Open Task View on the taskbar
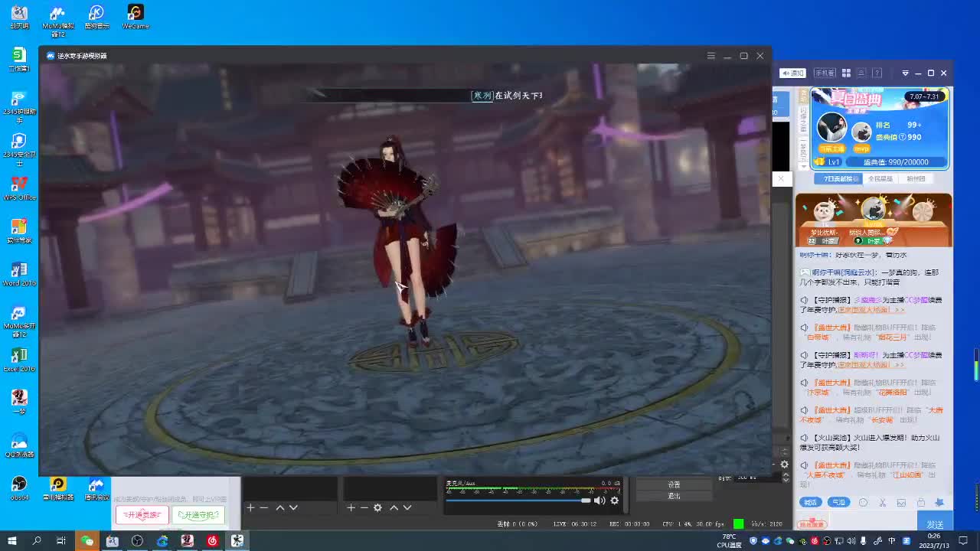 61,541
